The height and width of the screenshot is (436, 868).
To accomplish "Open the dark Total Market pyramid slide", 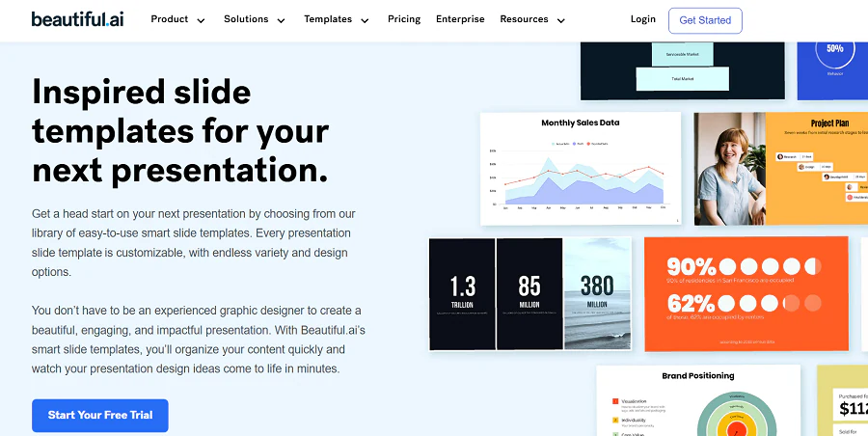I will pos(683,71).
